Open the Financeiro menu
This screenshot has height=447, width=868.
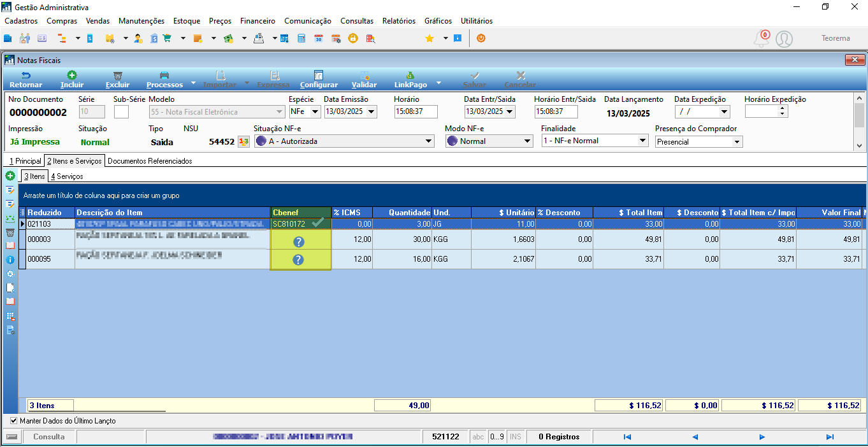point(257,21)
